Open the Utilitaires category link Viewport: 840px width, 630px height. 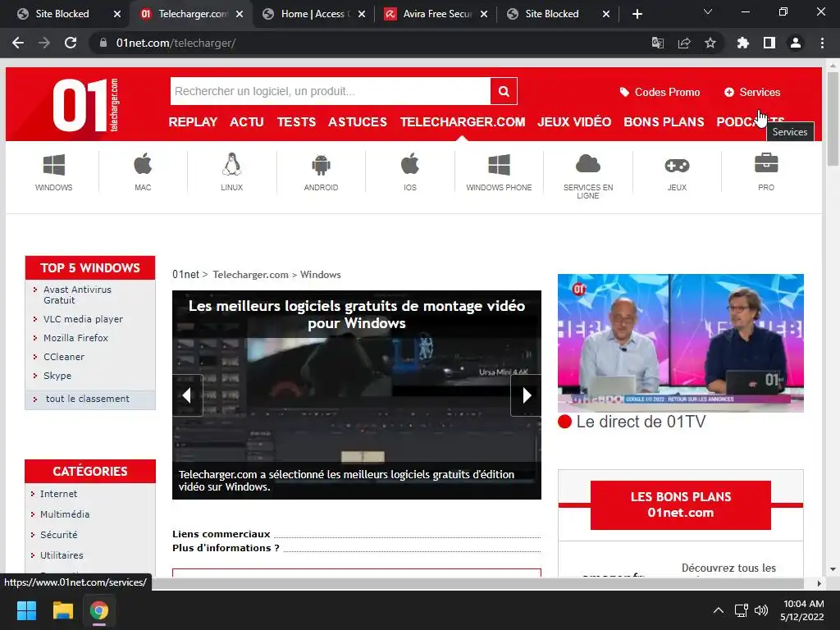[62, 555]
